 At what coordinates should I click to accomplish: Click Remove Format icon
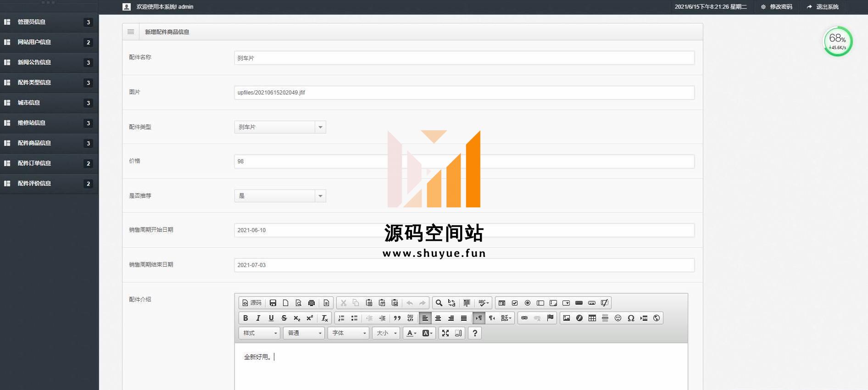coord(324,318)
